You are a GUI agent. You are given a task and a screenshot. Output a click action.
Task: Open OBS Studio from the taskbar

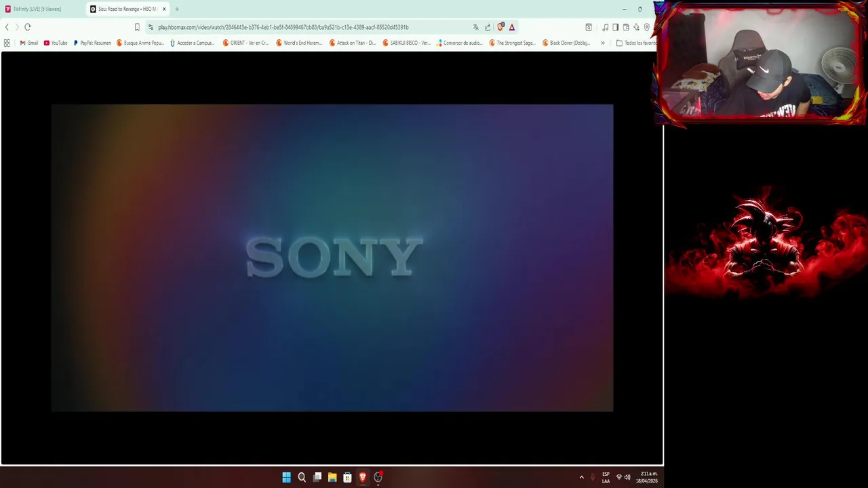point(378,477)
